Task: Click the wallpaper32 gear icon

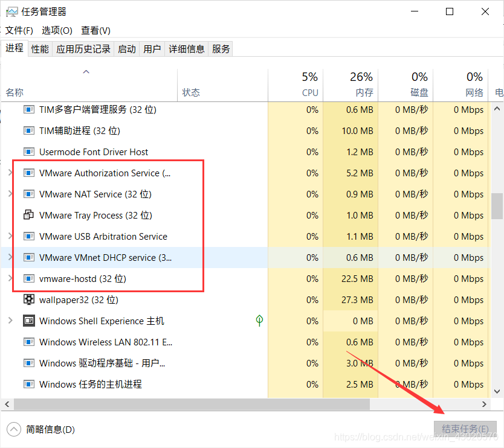Action: [29, 299]
